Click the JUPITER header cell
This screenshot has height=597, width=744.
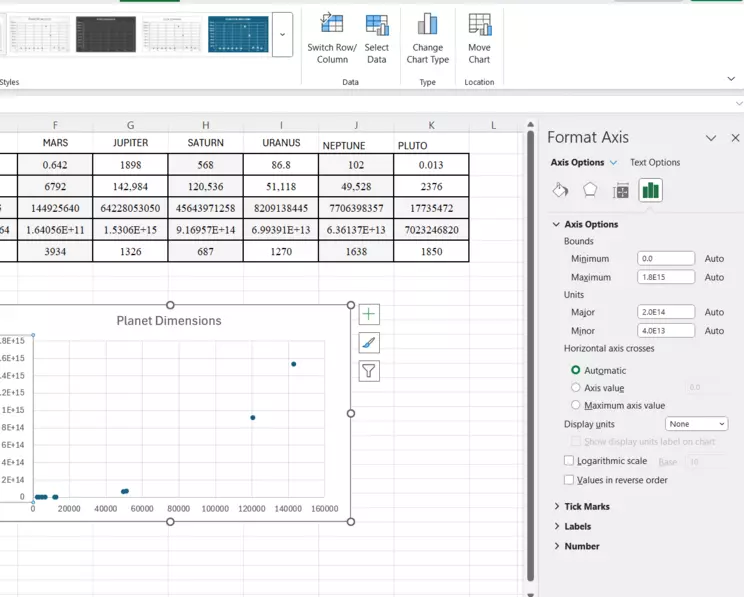[x=130, y=143]
